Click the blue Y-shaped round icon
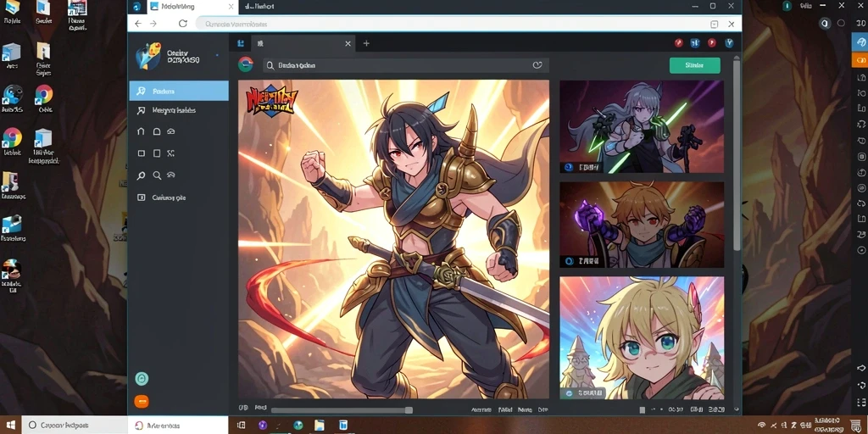 coord(729,42)
